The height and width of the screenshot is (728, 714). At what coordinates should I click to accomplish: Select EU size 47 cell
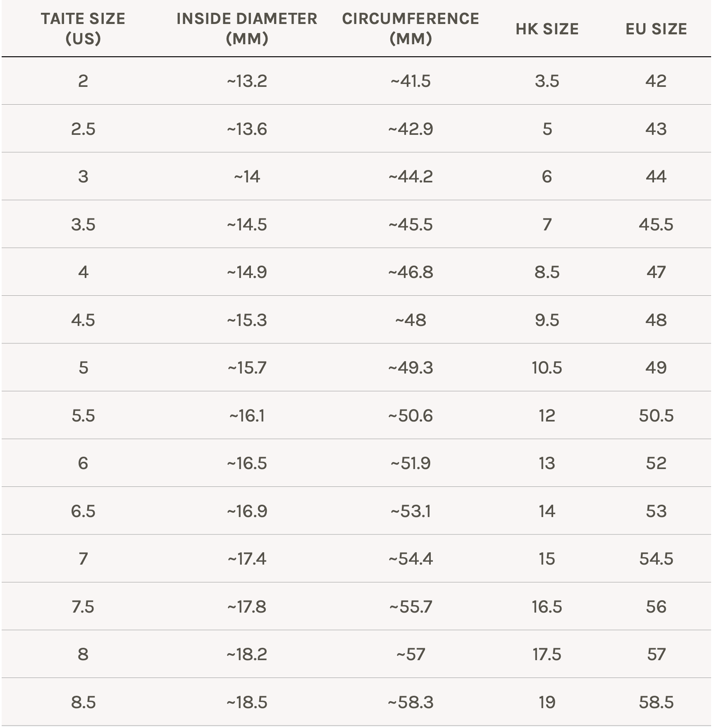[656, 272]
